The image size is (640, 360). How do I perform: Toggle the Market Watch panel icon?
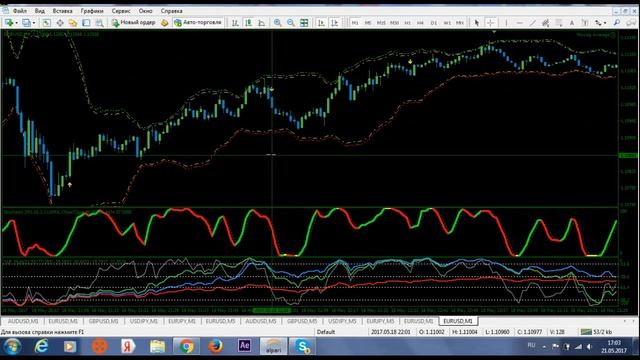tap(47, 23)
